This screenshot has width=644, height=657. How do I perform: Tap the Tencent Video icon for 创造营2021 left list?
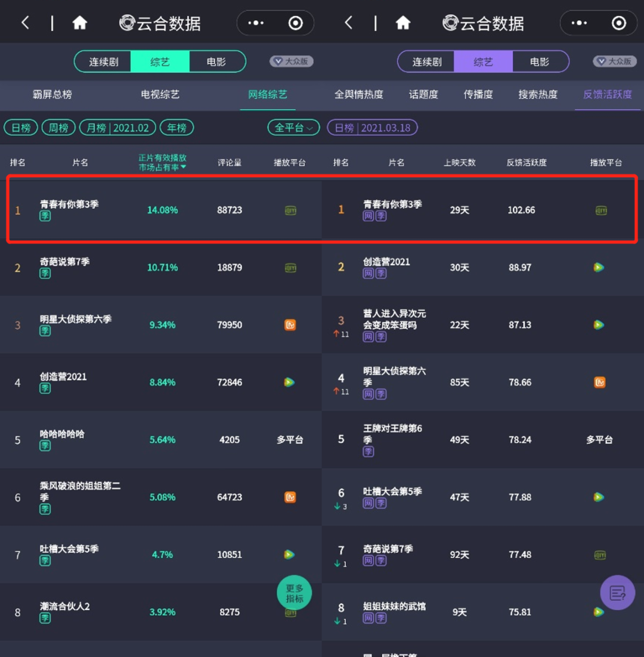(x=290, y=382)
